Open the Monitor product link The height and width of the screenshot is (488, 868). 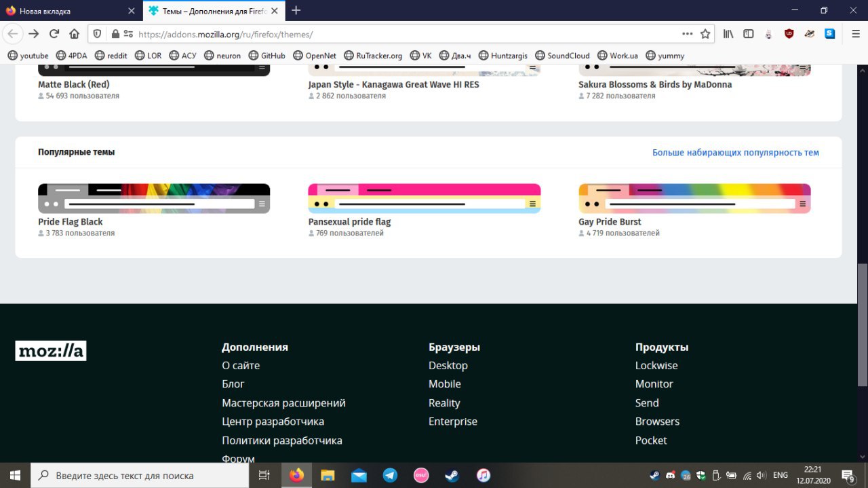654,384
